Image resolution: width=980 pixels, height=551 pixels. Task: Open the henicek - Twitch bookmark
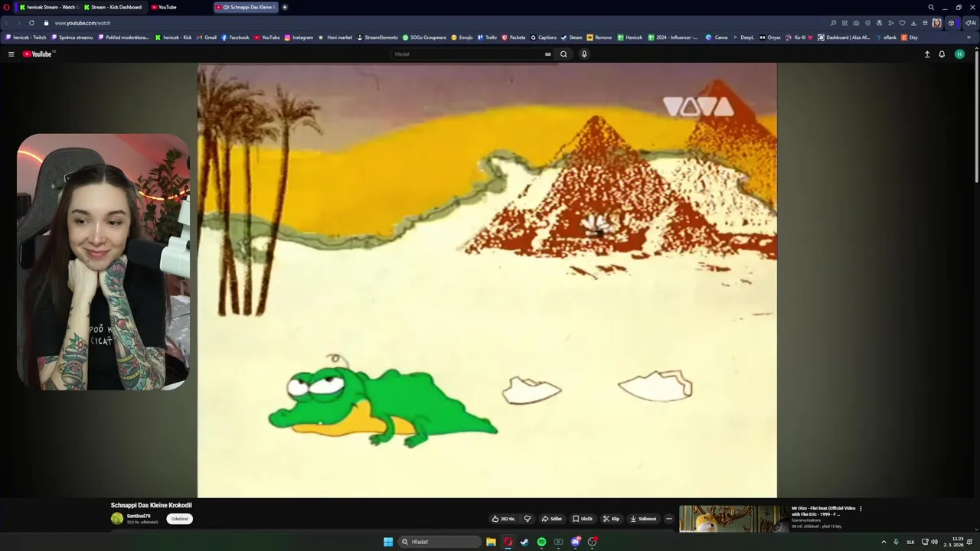click(26, 37)
